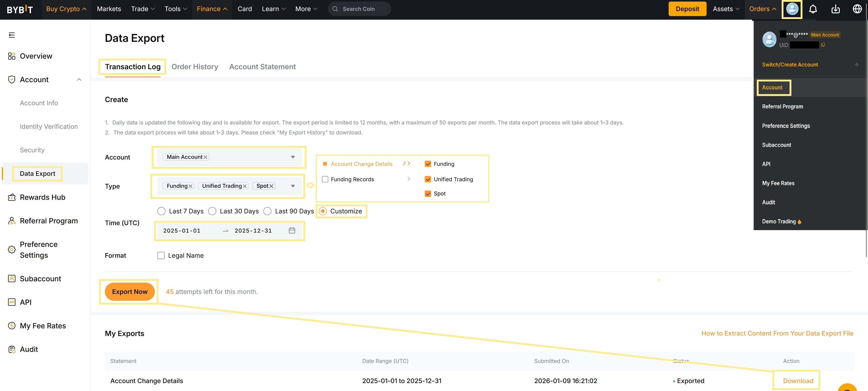Collapse the left sidebar panel
This screenshot has width=868, height=391.
[x=12, y=35]
